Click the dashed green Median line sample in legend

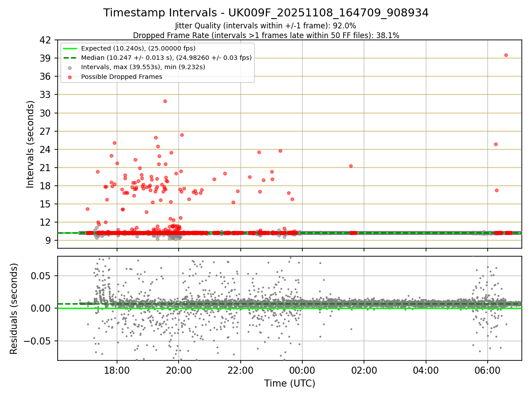click(x=70, y=58)
